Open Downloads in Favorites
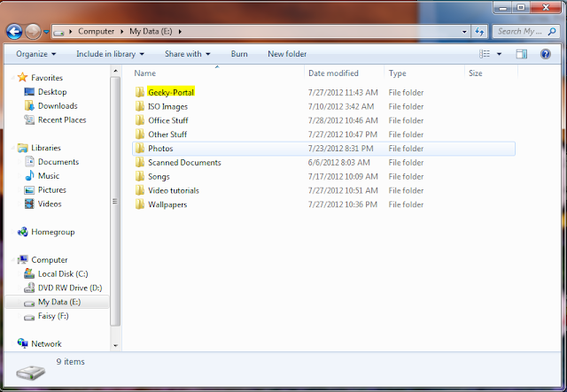Image resolution: width=567 pixels, height=392 pixels. [x=51, y=106]
